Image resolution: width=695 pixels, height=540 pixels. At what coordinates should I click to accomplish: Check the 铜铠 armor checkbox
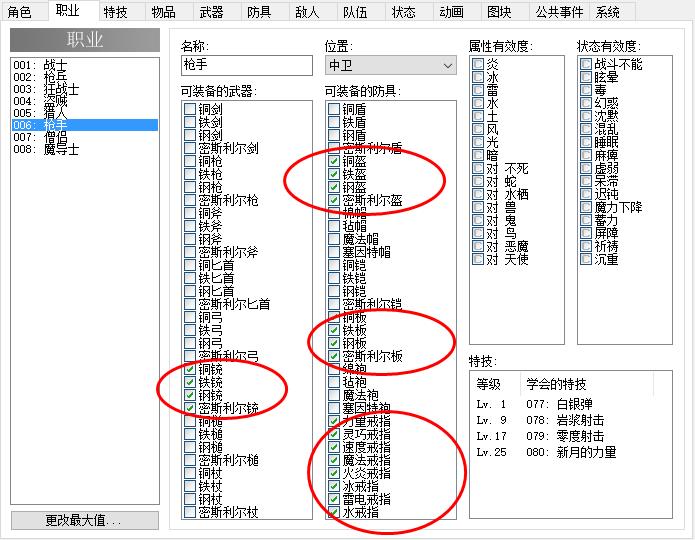pos(334,265)
